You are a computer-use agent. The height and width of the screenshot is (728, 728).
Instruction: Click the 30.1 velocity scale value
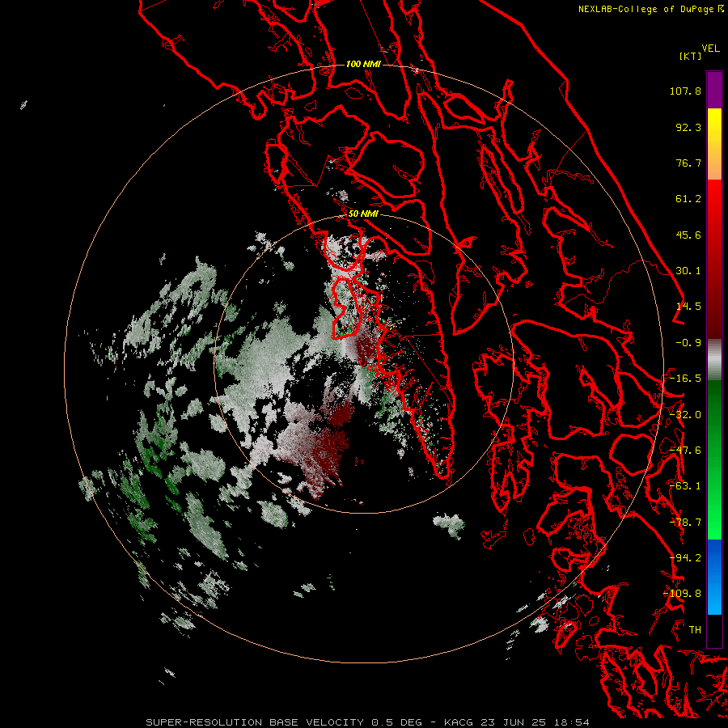[x=688, y=271]
